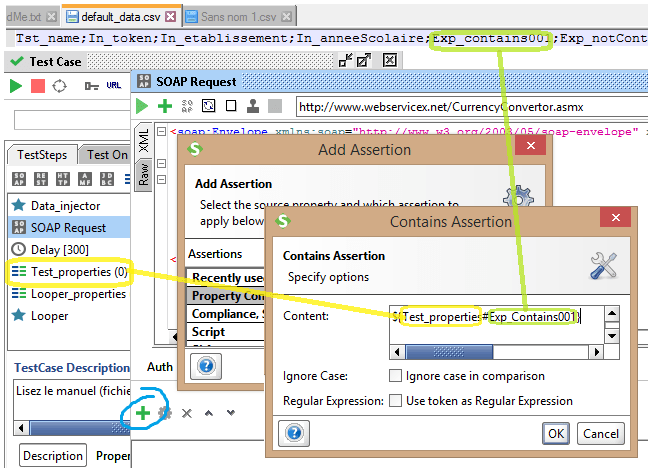Enable Use token as Regular Expression

395,401
